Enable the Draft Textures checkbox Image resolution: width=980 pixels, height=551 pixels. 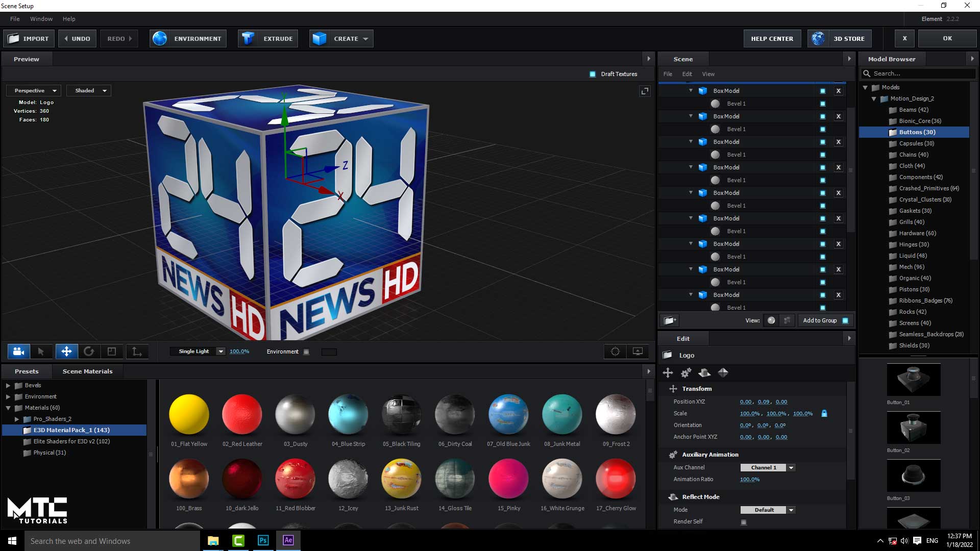[x=594, y=74]
